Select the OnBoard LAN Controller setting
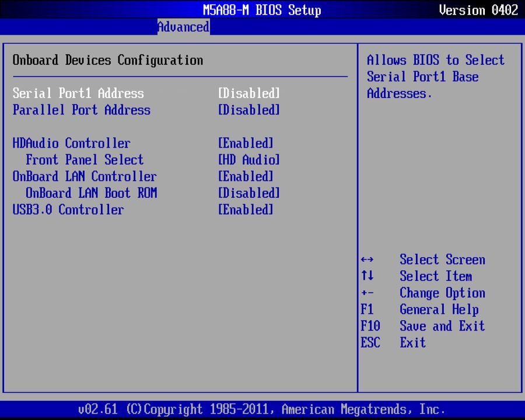Viewport: 525px width, 420px height. tap(85, 177)
